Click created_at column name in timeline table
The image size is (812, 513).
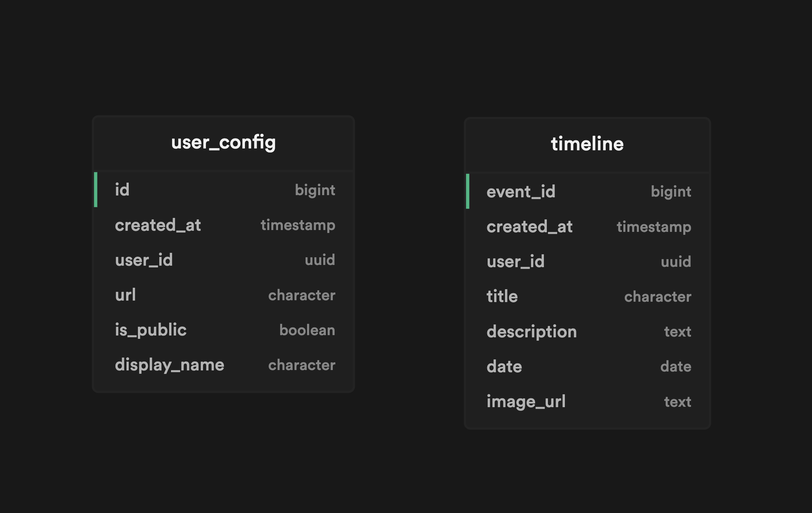coord(529,227)
